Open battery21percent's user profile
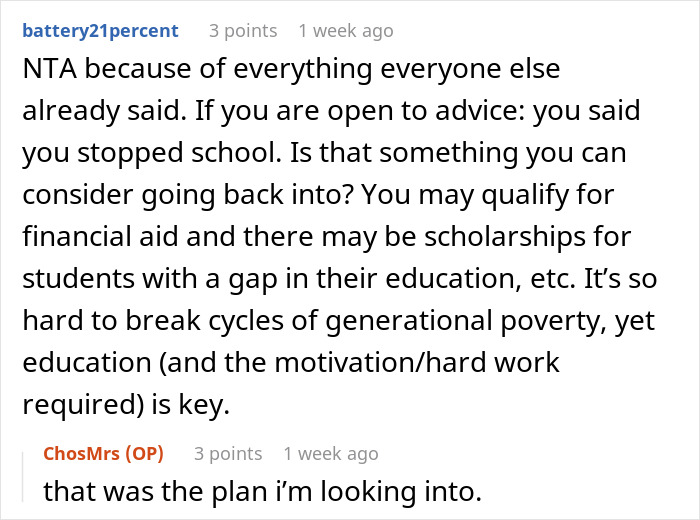Image resolution: width=700 pixels, height=520 pixels. point(100,31)
